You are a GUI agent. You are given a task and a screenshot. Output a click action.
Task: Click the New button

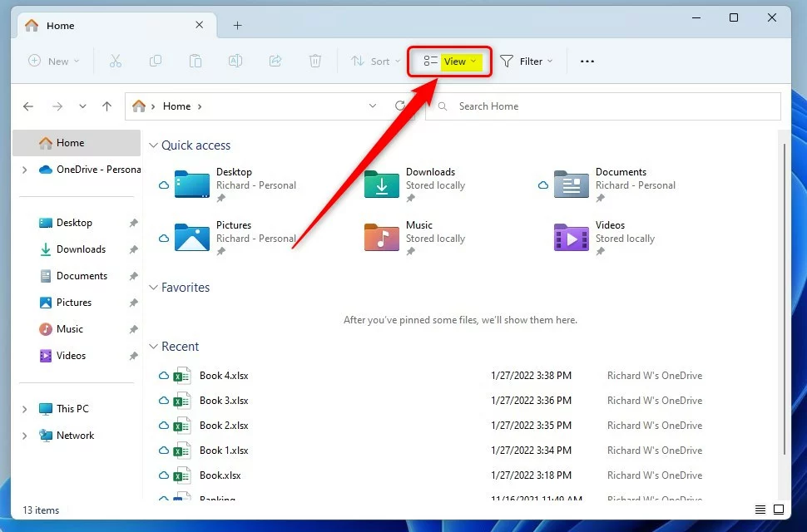click(54, 62)
